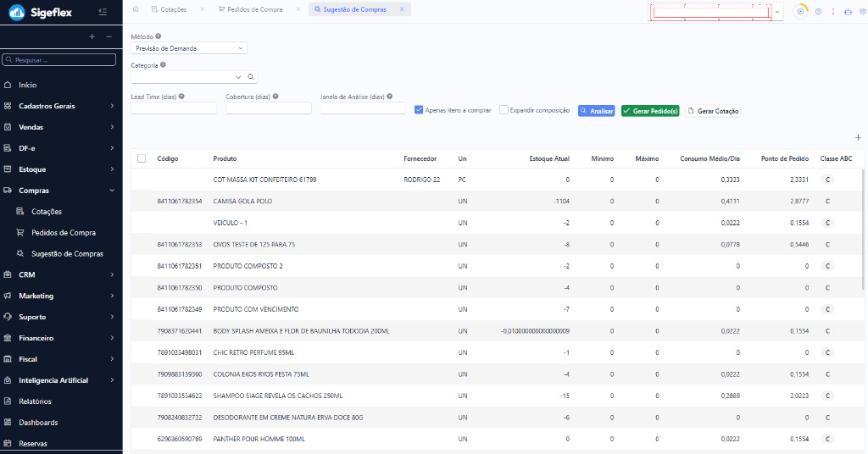
Task: Click the help icon next to Método
Action: pos(159,36)
